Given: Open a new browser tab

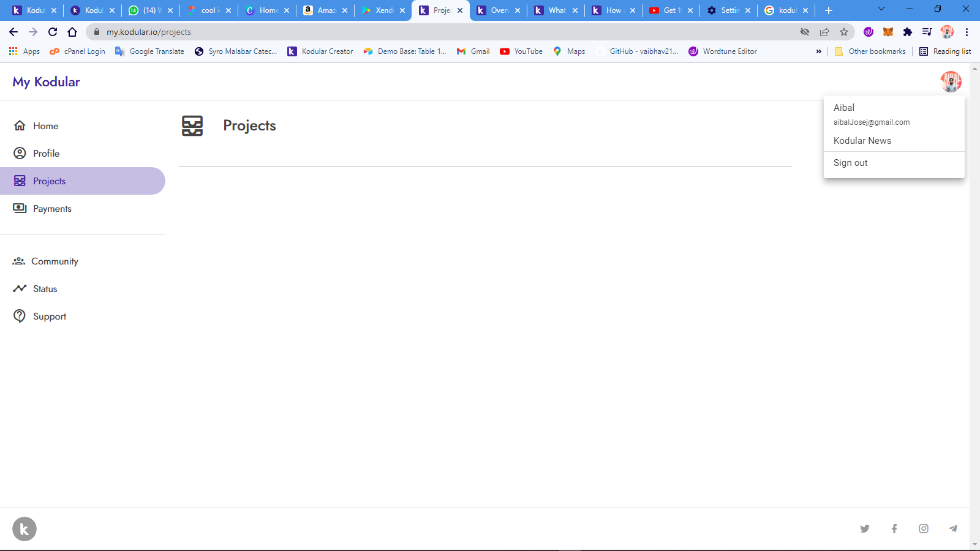Looking at the screenshot, I should point(829,10).
